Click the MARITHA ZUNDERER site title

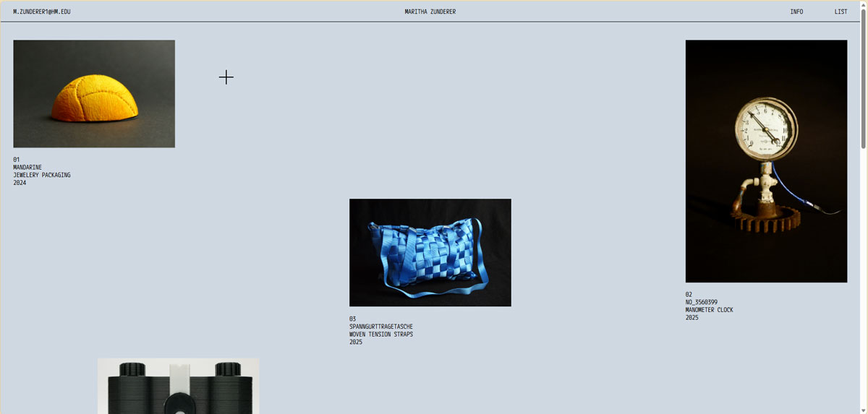pyautogui.click(x=430, y=12)
